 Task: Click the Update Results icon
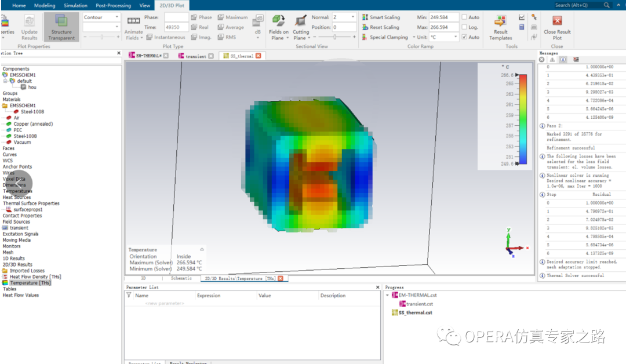pos(29,21)
